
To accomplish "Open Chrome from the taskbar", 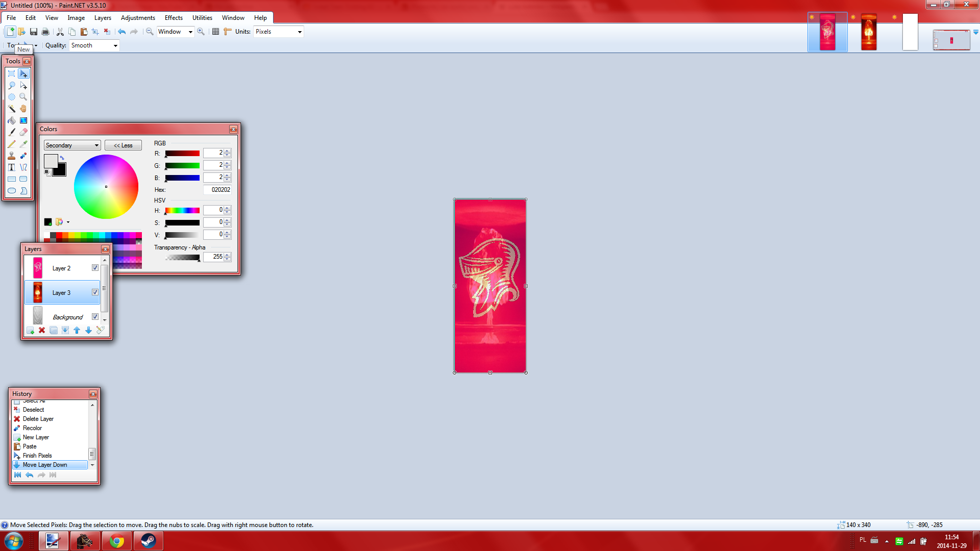I will pos(117,541).
